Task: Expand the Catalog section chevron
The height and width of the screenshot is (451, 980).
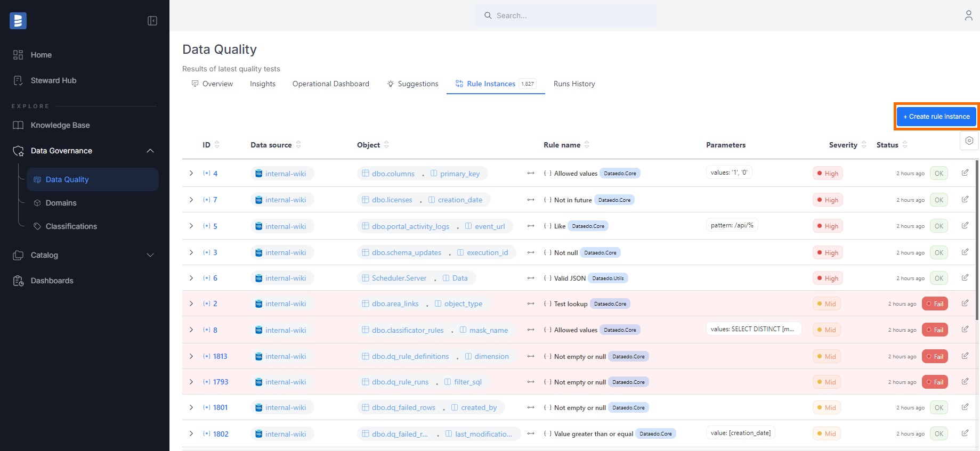Action: (x=150, y=255)
